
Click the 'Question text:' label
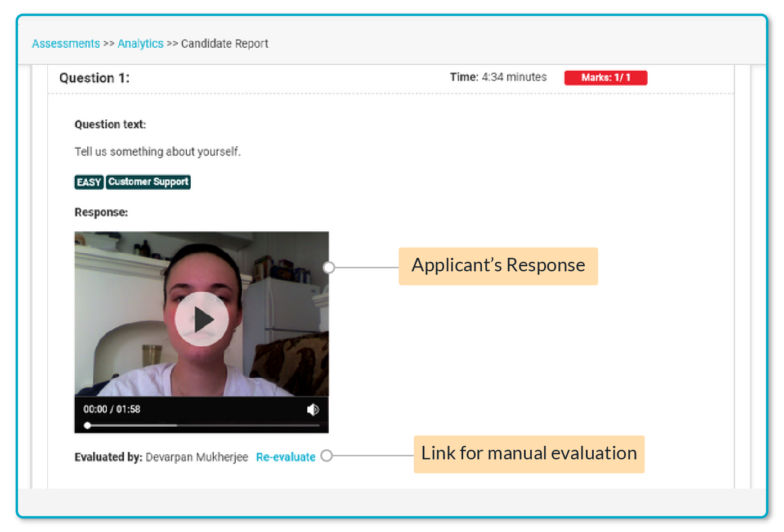click(110, 124)
